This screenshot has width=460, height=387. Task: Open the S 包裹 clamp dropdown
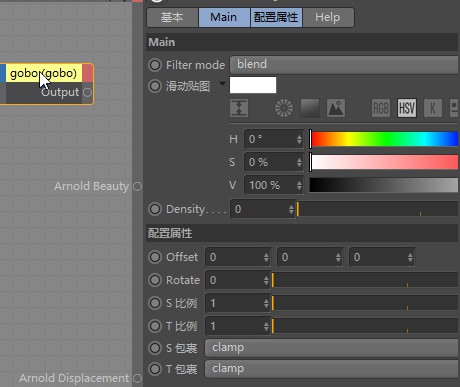(x=332, y=348)
